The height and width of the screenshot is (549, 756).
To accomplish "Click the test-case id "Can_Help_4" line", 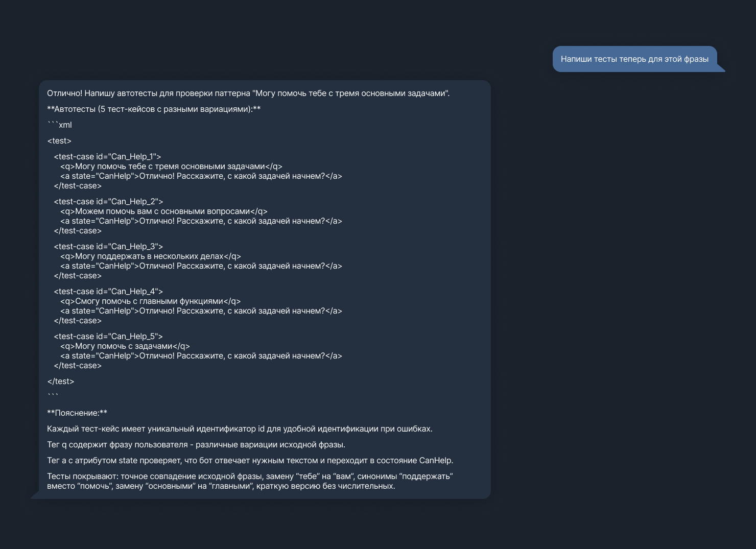I will (108, 292).
